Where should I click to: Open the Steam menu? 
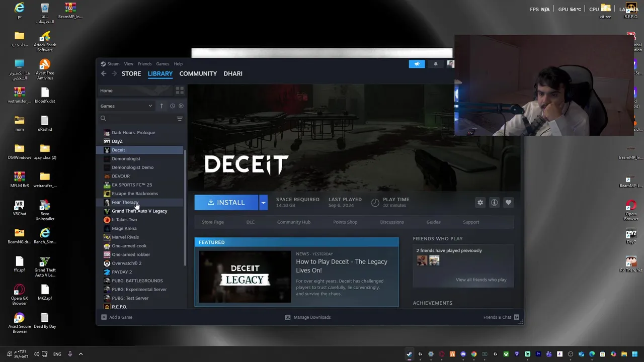point(113,64)
